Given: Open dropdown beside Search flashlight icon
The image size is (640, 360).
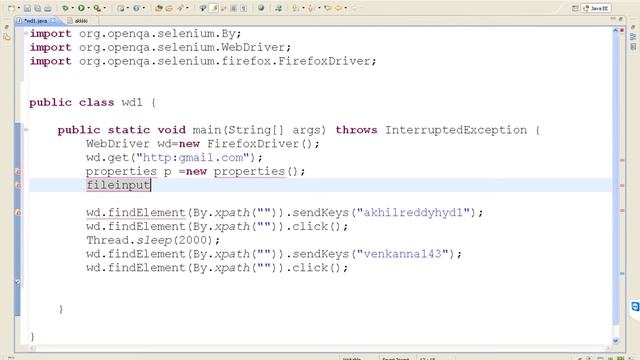Looking at the screenshot, I should coord(187,8).
